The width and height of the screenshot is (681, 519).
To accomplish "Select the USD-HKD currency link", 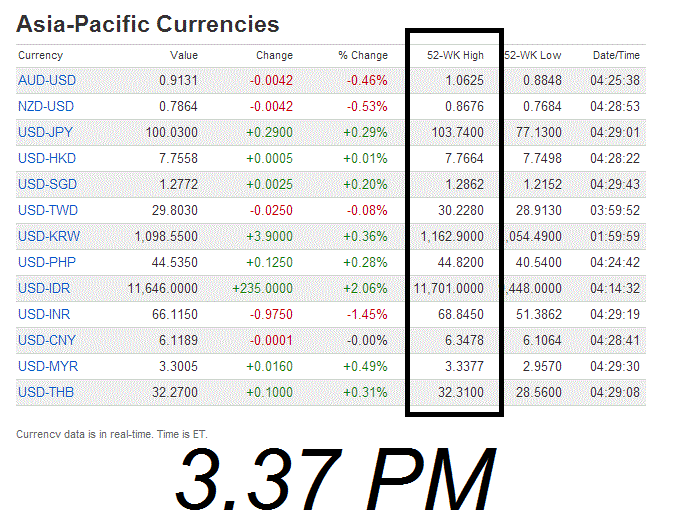I will (x=46, y=159).
